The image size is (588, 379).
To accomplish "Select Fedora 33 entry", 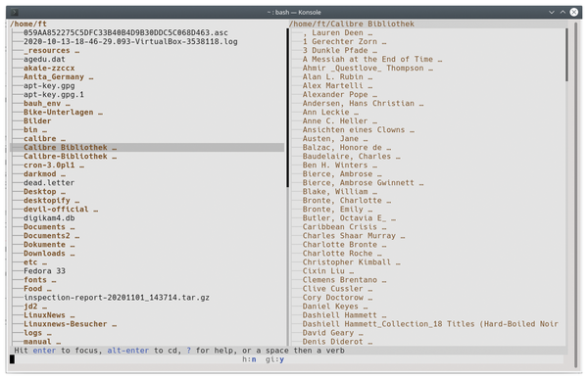I will point(44,271).
